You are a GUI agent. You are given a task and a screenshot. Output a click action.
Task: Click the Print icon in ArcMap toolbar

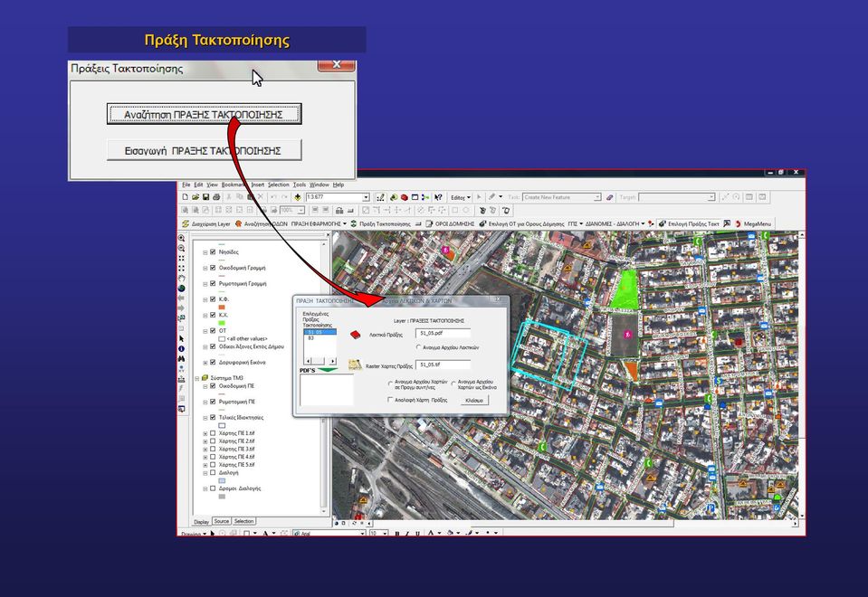(x=216, y=197)
